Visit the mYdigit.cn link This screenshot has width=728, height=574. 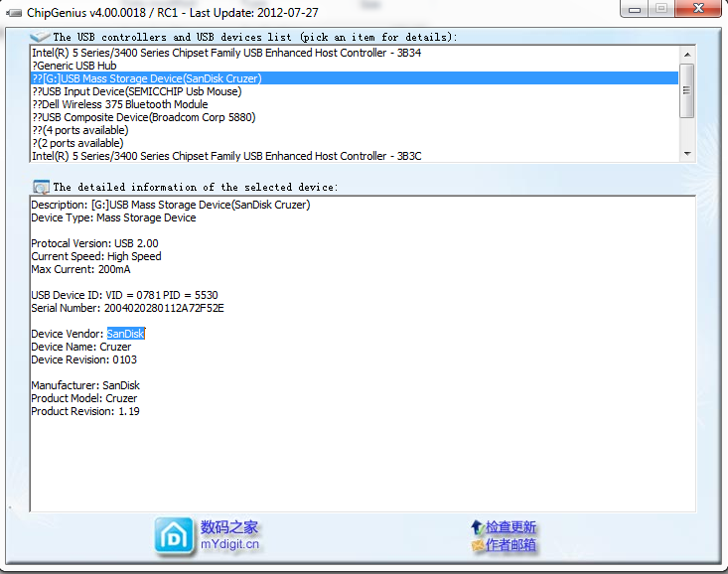(x=229, y=544)
